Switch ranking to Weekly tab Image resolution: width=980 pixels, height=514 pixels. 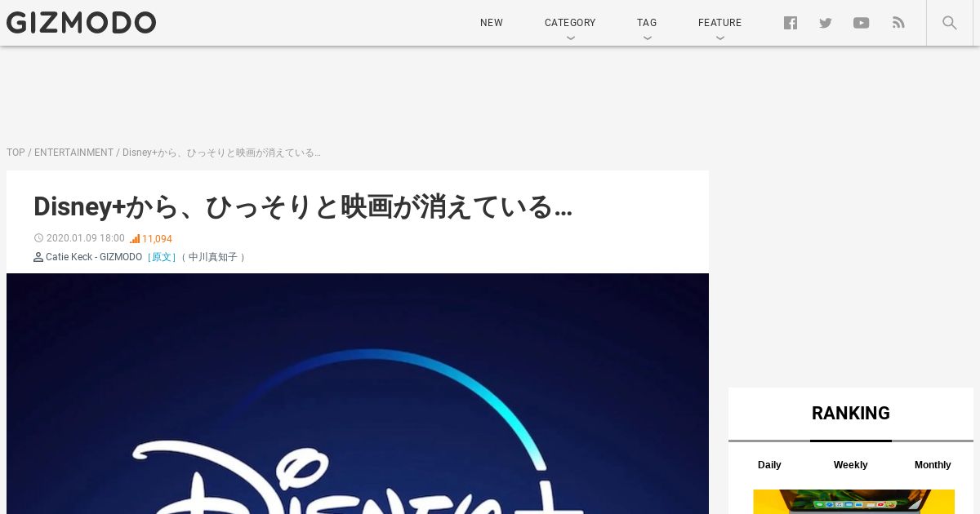click(x=850, y=465)
